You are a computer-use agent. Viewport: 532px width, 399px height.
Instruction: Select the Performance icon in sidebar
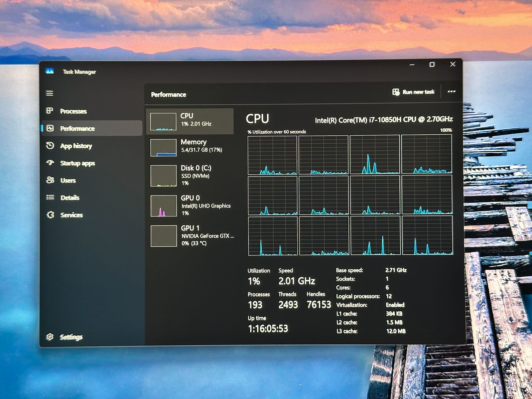click(50, 128)
